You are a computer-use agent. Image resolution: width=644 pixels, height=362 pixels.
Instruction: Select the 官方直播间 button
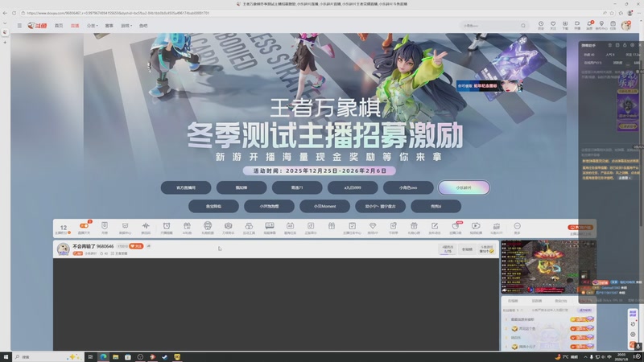click(186, 187)
